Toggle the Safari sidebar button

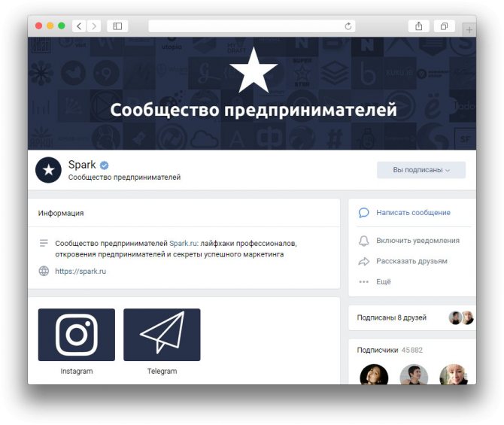117,26
